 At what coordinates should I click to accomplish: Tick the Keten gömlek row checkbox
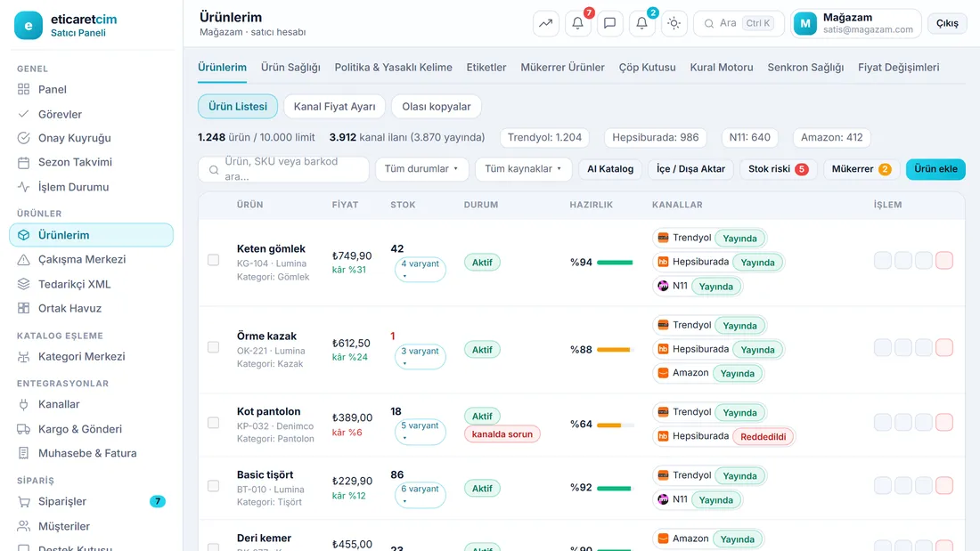(213, 260)
